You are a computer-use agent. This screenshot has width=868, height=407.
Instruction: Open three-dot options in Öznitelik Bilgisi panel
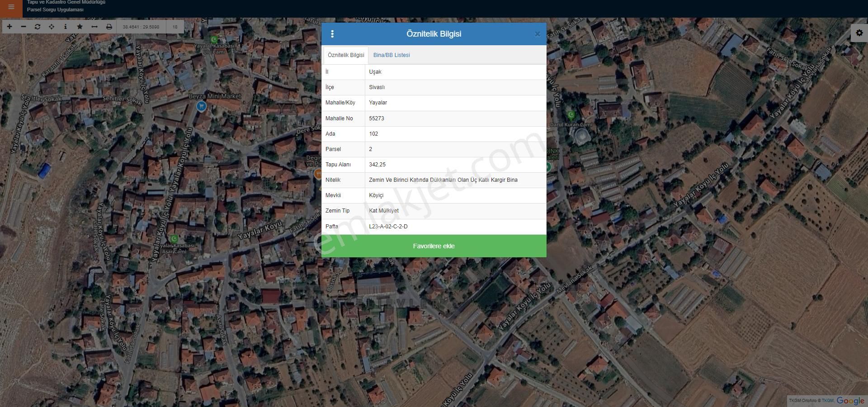coord(332,34)
